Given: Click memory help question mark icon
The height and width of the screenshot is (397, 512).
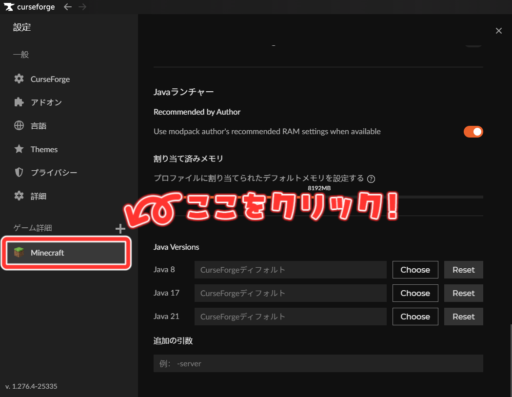Looking at the screenshot, I should [371, 179].
